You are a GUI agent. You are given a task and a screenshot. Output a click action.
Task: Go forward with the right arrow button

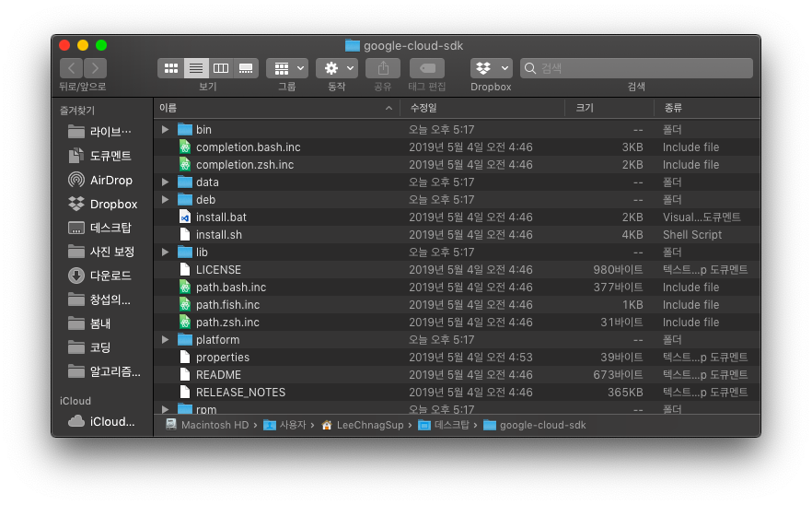coord(95,68)
